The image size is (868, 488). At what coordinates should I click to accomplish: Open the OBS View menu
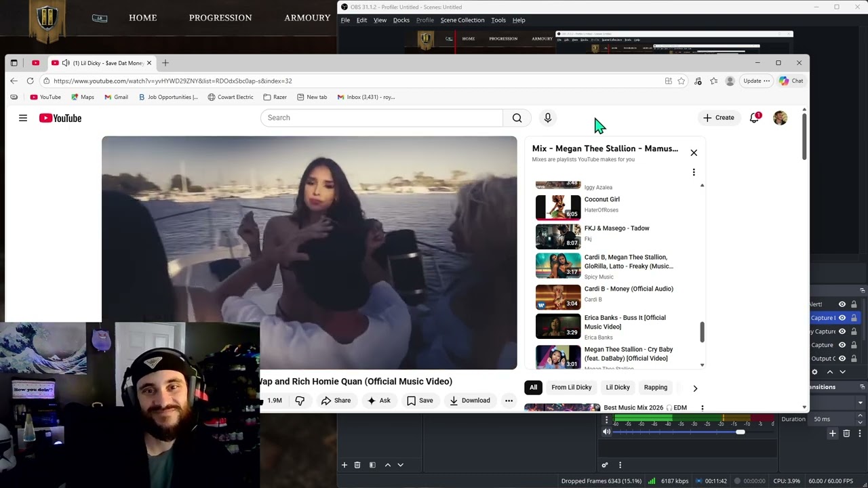[380, 20]
